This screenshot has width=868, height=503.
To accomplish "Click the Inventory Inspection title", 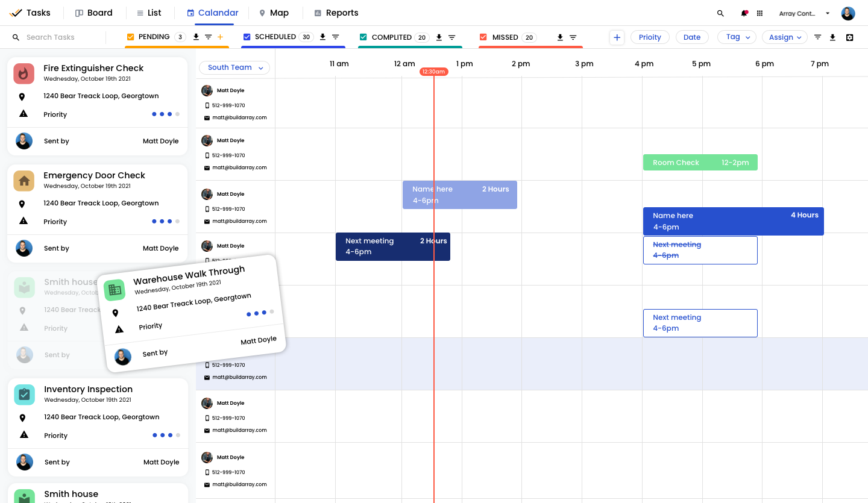I will pyautogui.click(x=88, y=389).
